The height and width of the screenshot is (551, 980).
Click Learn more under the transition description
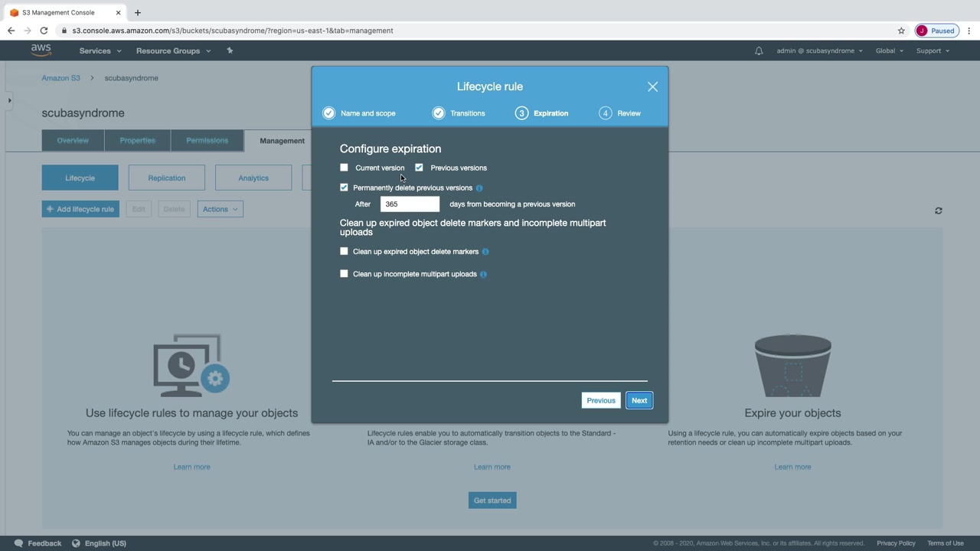pos(492,467)
